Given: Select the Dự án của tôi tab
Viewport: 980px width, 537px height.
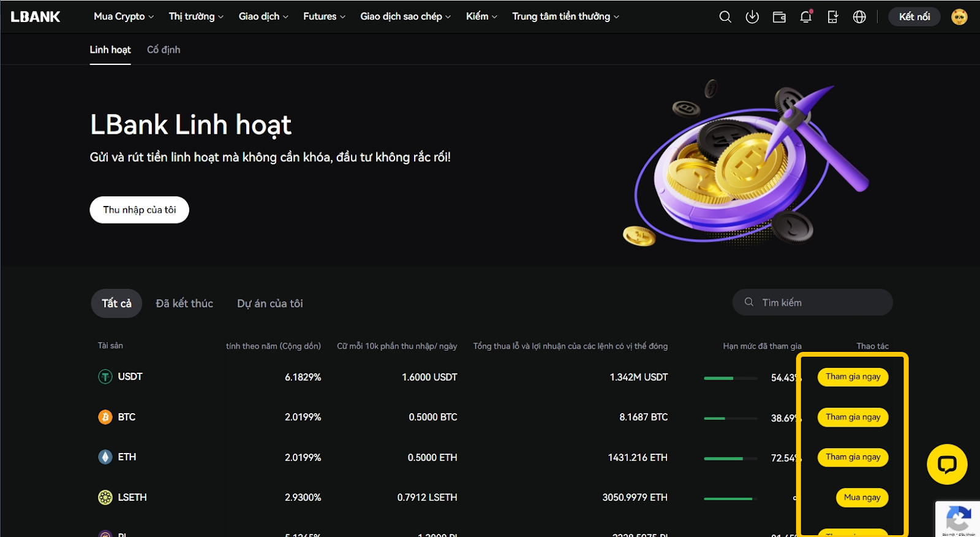Looking at the screenshot, I should point(270,303).
